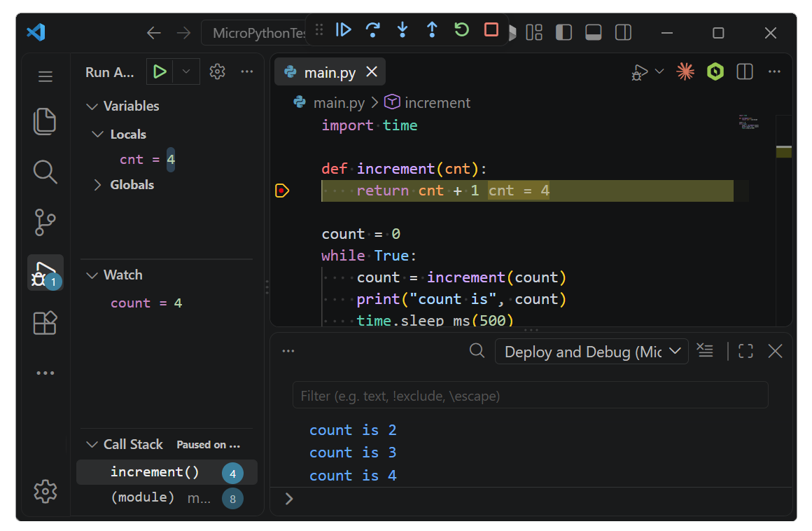Screen dimensions: 812x531
Task: Open the run/debug options dropdown arrow
Action: [659, 71]
